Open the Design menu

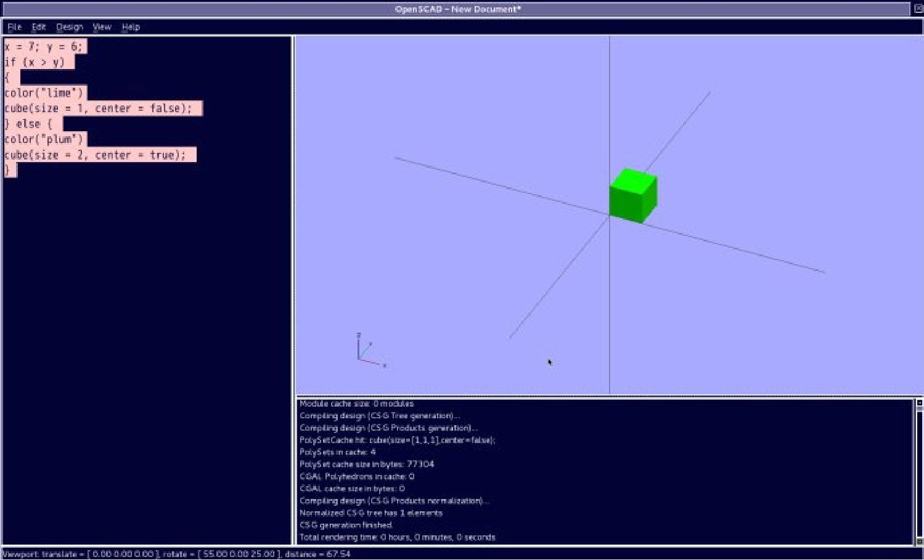click(69, 27)
